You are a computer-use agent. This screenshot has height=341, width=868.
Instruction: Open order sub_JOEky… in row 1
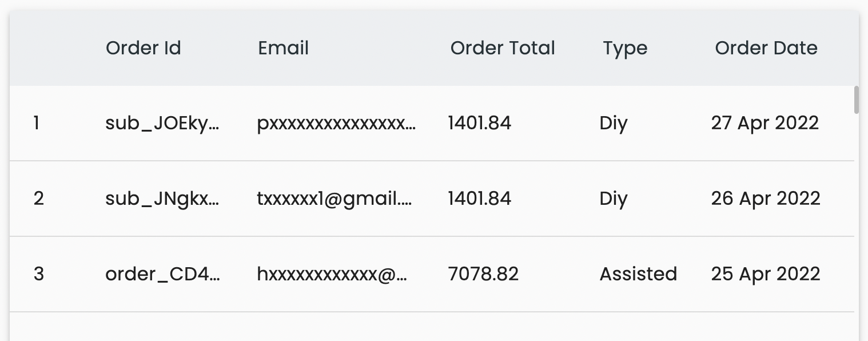162,123
